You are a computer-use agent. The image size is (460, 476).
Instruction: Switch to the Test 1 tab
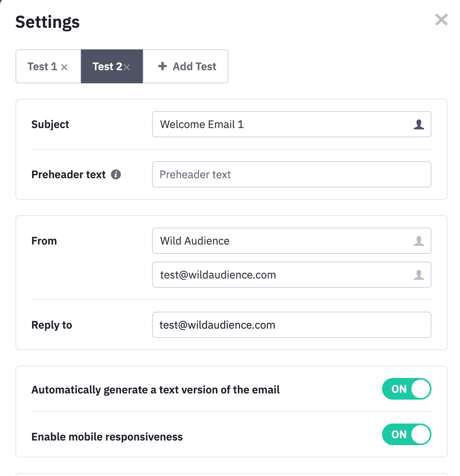pos(48,66)
